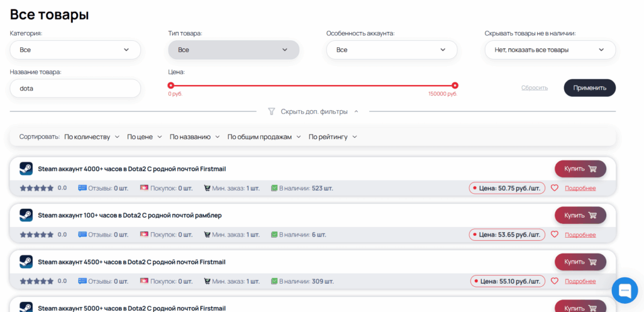The height and width of the screenshot is (312, 644).
Task: Click purchases icon in 4500+ hours row
Action: coord(144,281)
